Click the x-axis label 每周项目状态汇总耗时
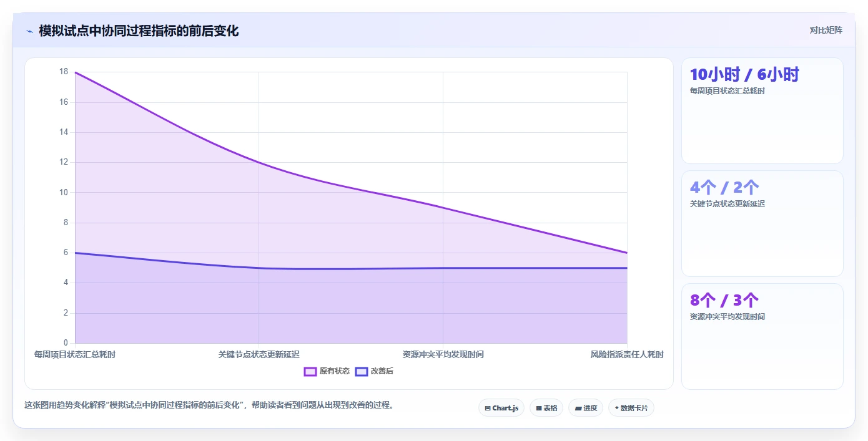Image resolution: width=868 pixels, height=441 pixels. (75, 354)
